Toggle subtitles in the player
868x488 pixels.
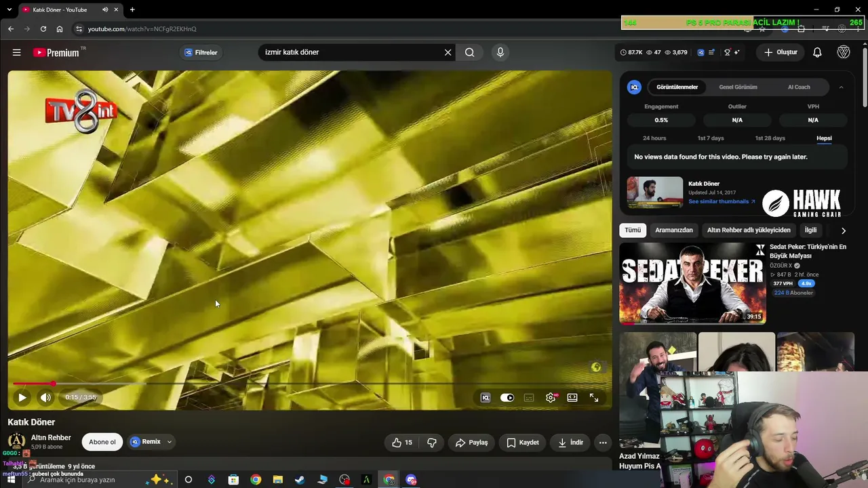pos(529,398)
